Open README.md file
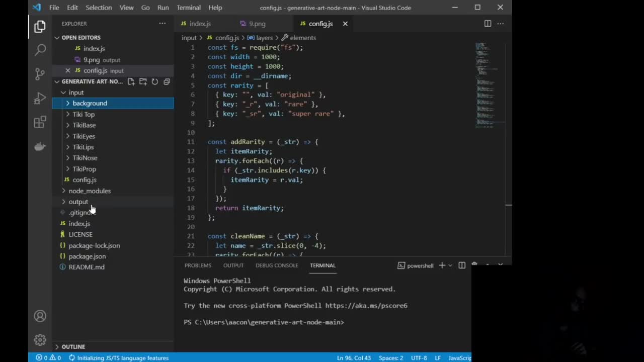The width and height of the screenshot is (644, 362). point(87,267)
